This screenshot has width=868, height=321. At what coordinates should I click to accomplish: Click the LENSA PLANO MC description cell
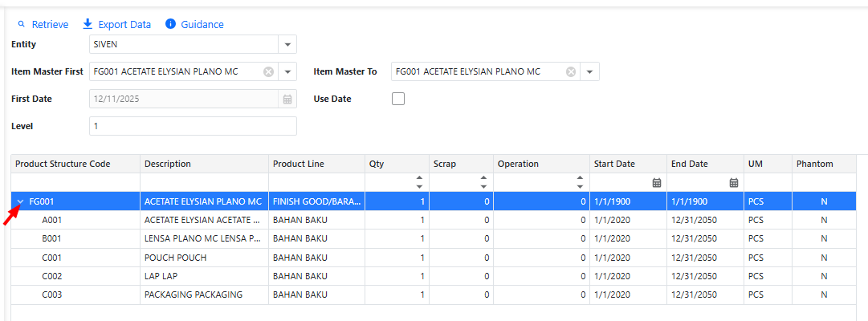(x=204, y=239)
